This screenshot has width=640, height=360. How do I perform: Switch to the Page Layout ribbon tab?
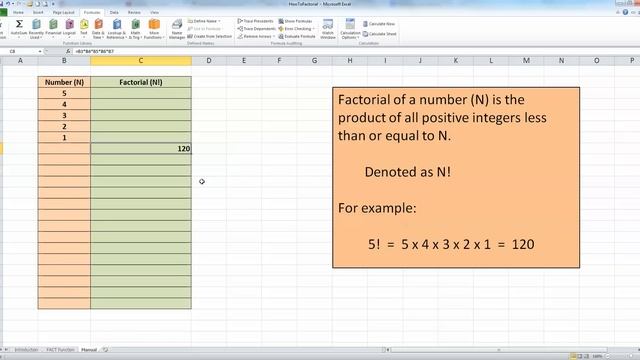[x=63, y=13]
